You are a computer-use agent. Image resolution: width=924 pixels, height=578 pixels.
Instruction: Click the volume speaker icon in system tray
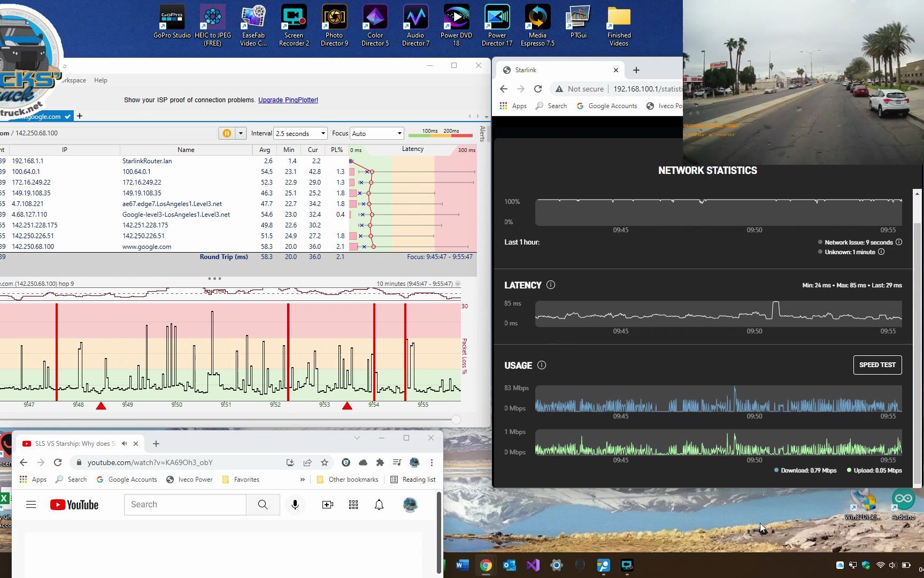pyautogui.click(x=892, y=565)
